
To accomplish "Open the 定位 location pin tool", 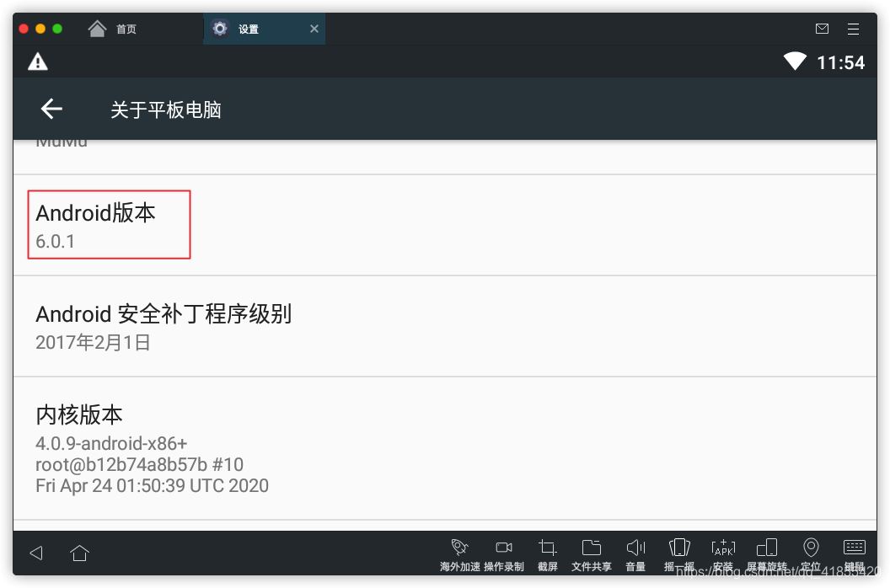I will [811, 554].
